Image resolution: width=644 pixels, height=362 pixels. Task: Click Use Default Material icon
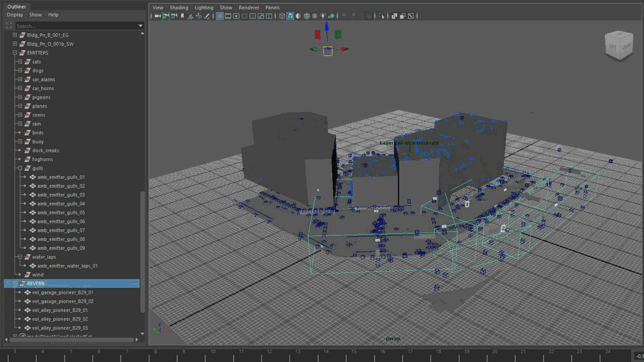tap(298, 16)
